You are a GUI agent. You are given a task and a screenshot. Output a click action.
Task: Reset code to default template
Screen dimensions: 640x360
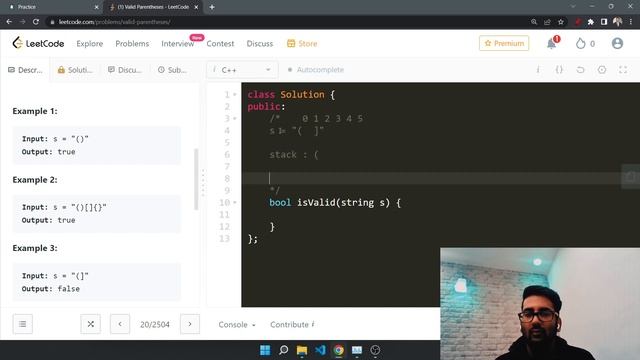pyautogui.click(x=580, y=70)
